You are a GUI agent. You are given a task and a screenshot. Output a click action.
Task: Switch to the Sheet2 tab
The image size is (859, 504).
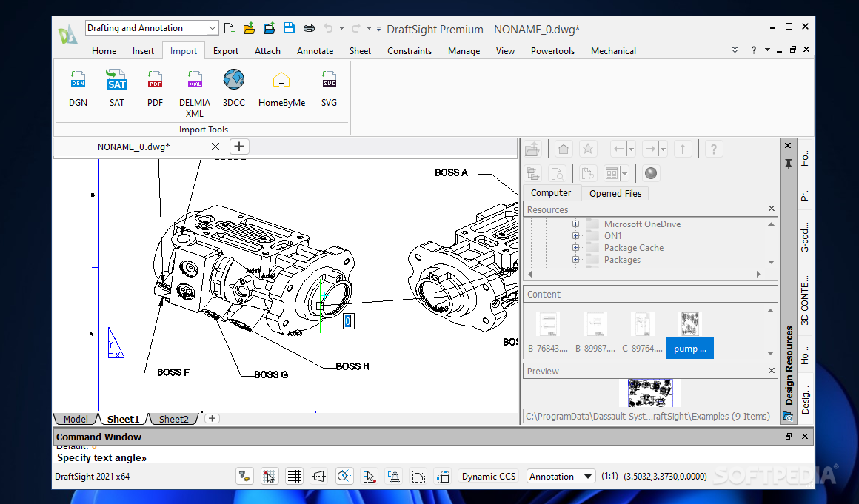click(x=174, y=419)
